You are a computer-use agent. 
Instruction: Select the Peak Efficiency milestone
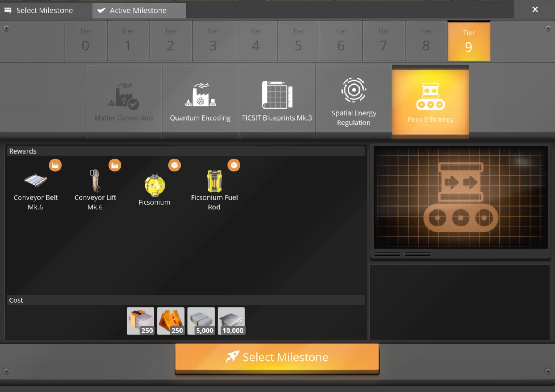click(430, 102)
